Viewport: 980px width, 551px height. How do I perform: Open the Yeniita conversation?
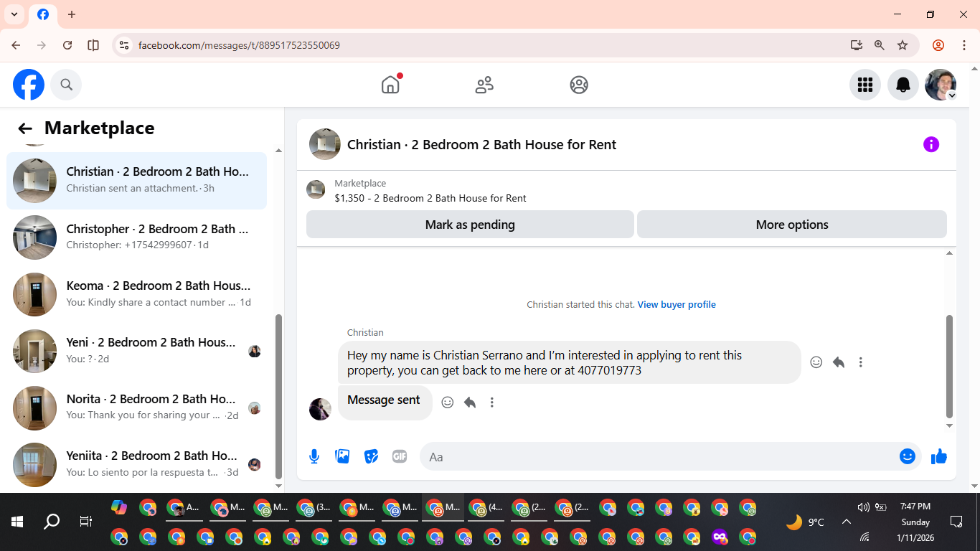tap(136, 464)
